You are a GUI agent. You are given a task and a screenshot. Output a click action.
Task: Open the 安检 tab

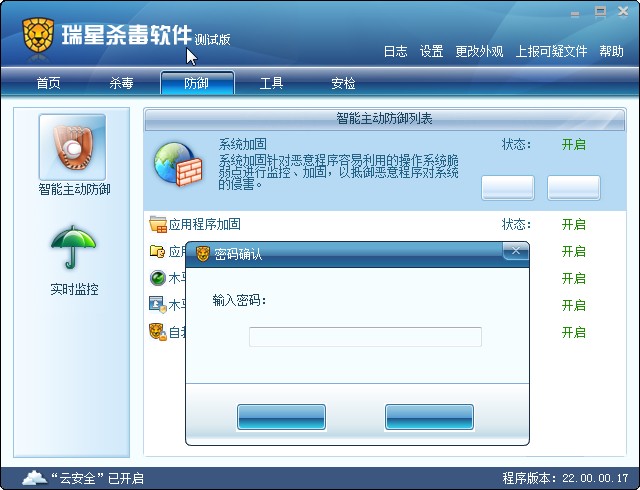click(x=343, y=83)
